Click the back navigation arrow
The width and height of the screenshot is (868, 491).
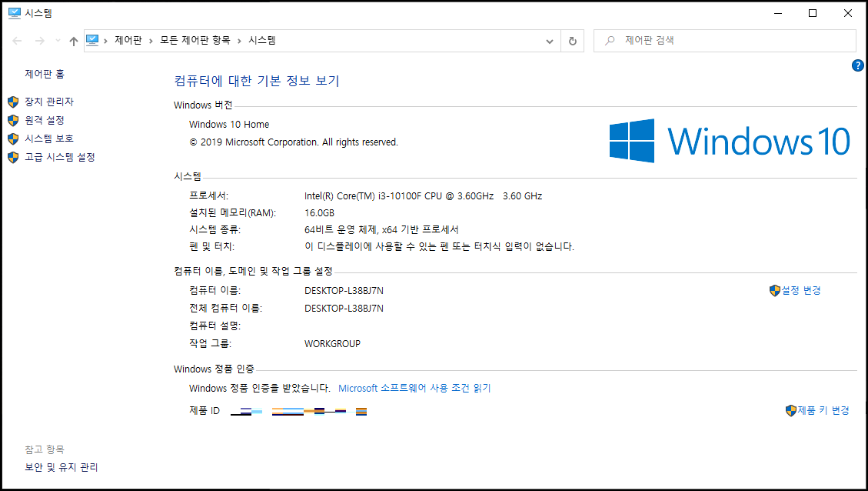point(17,41)
